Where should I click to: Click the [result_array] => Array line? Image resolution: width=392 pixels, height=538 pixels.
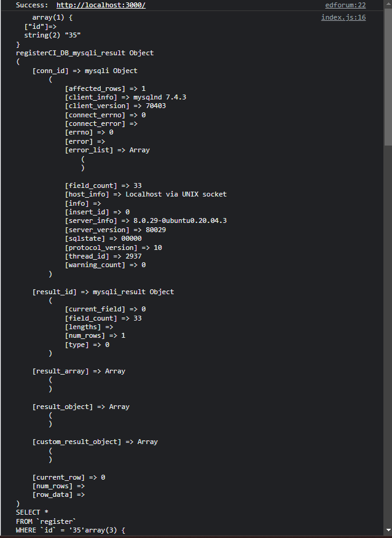tap(79, 371)
